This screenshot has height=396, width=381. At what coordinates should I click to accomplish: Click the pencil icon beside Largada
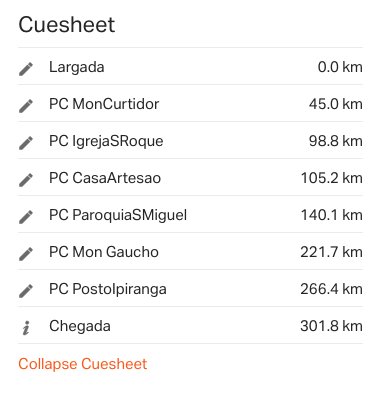tap(26, 69)
